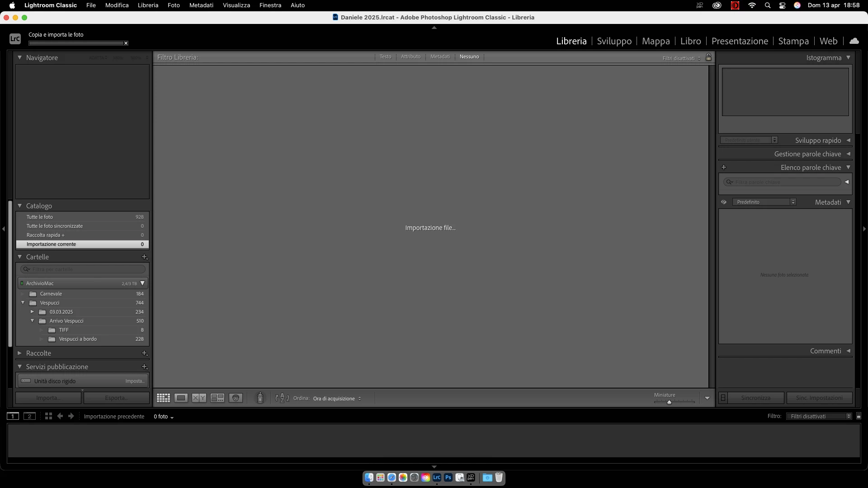Click the Esporta button
This screenshot has width=868, height=488.
[116, 398]
